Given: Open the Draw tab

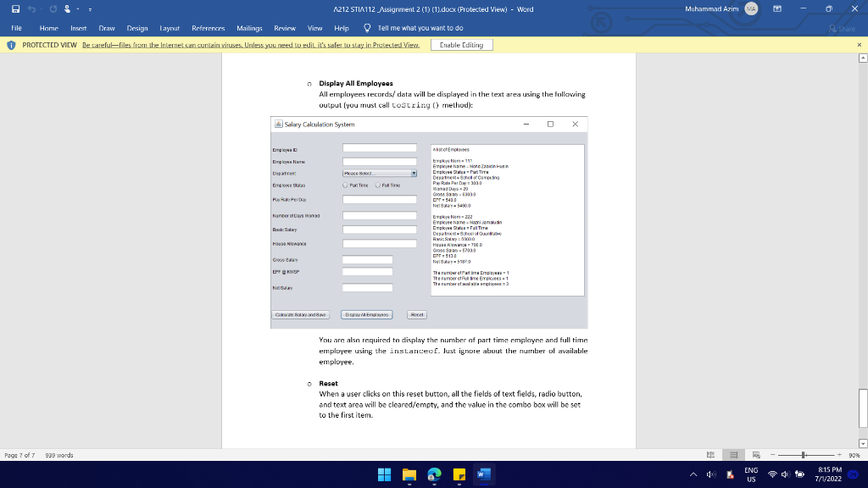Looking at the screenshot, I should coord(107,28).
